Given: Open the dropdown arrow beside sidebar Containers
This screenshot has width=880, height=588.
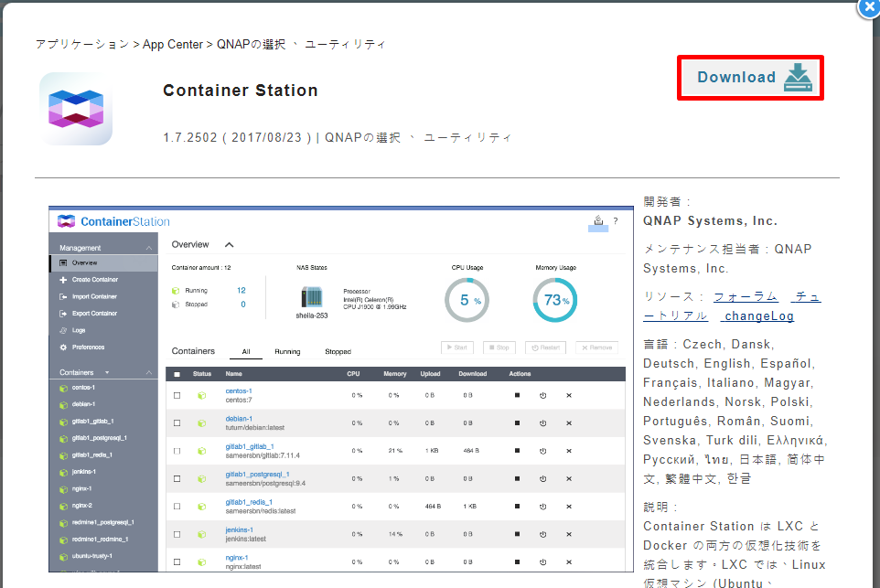Looking at the screenshot, I should [107, 372].
